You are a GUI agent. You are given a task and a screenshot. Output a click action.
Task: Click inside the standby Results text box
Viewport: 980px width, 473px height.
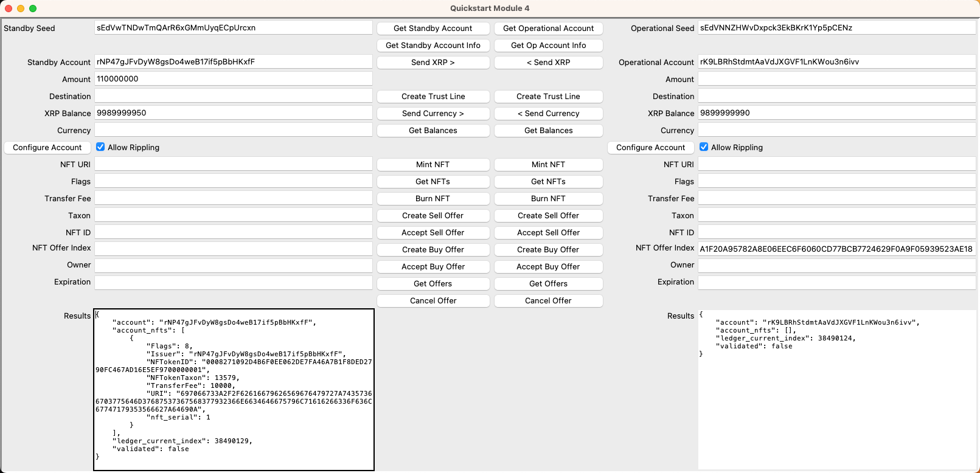coord(234,389)
